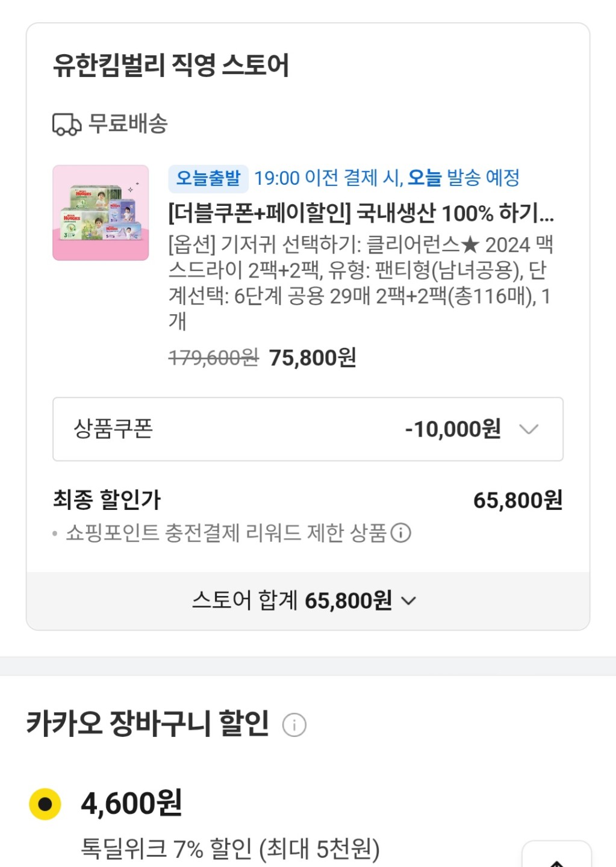This screenshot has width=616, height=867.
Task: Click the delivery truck icon
Action: pos(66,125)
